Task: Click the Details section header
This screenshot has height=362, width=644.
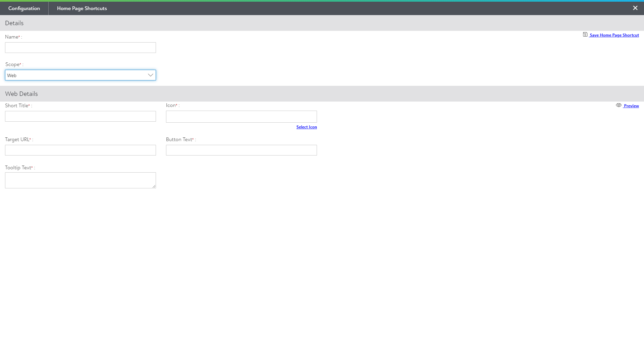Action: point(14,23)
